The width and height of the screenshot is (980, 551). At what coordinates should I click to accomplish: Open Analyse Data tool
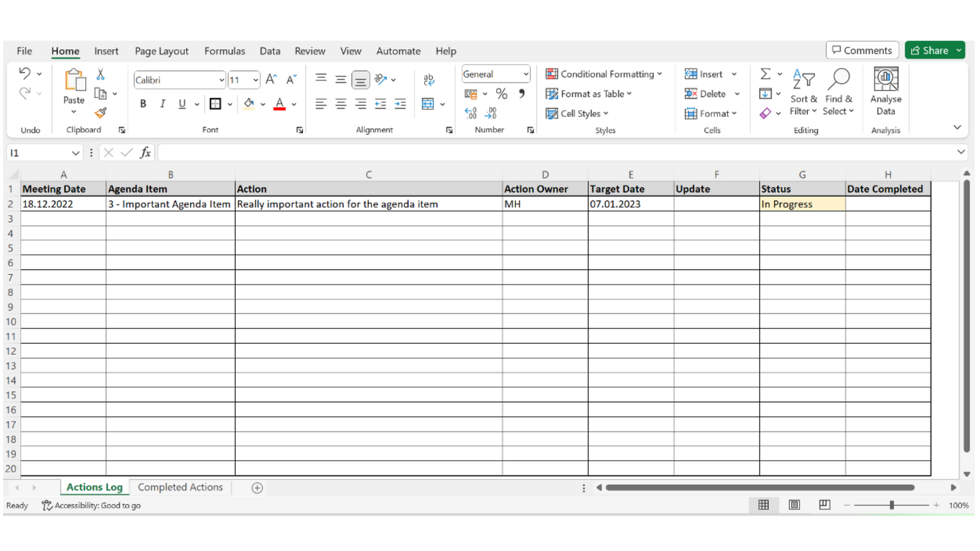click(x=886, y=92)
